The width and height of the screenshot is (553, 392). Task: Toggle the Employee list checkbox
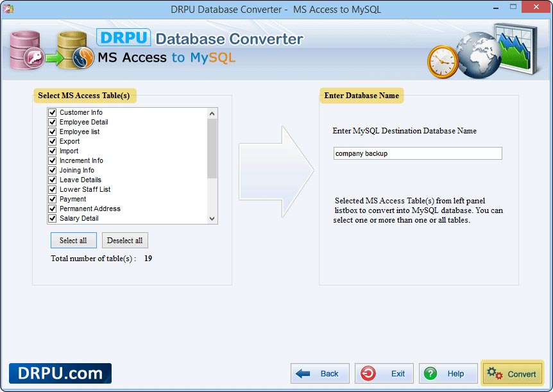click(53, 132)
